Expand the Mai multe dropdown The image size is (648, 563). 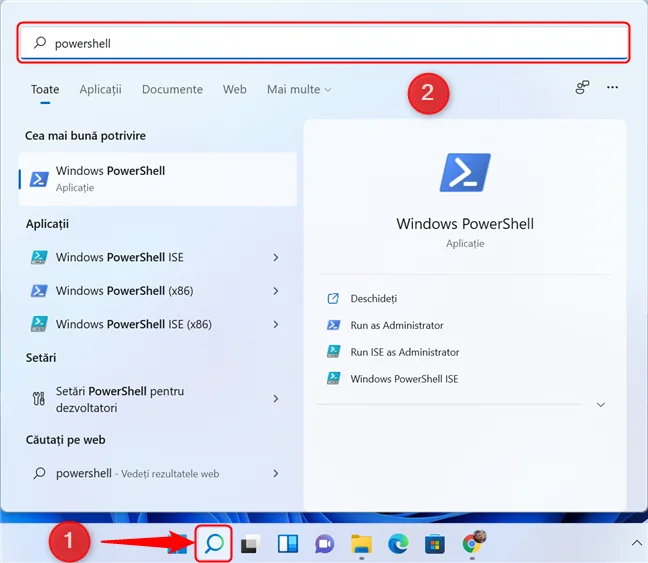pyautogui.click(x=299, y=90)
